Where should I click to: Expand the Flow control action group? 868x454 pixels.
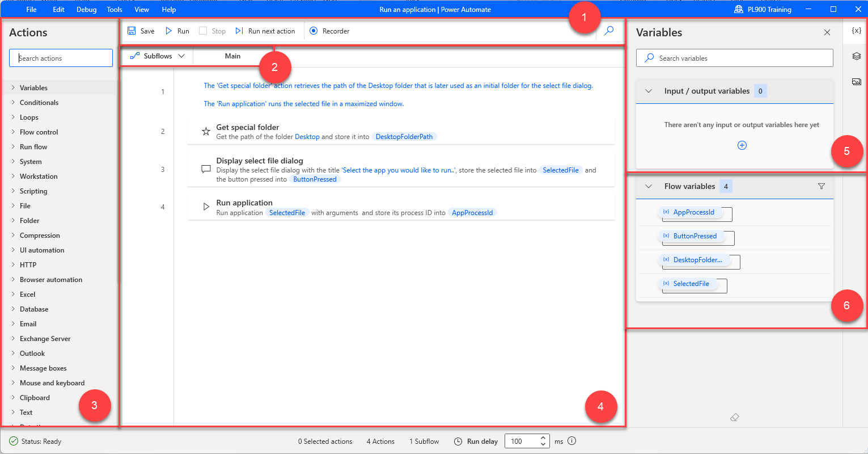coord(13,132)
